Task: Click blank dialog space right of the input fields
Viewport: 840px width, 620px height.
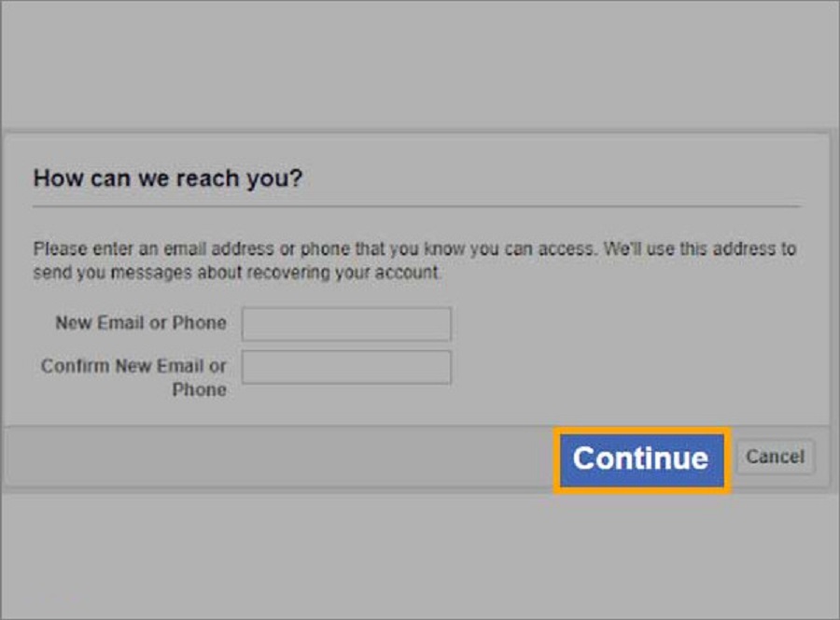Action: pos(635,345)
